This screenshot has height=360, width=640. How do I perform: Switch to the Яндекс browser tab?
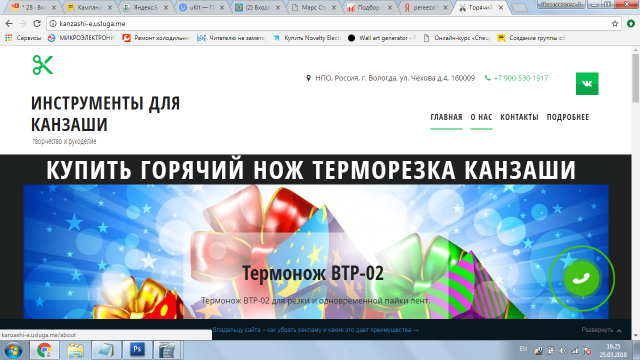pyautogui.click(x=146, y=8)
